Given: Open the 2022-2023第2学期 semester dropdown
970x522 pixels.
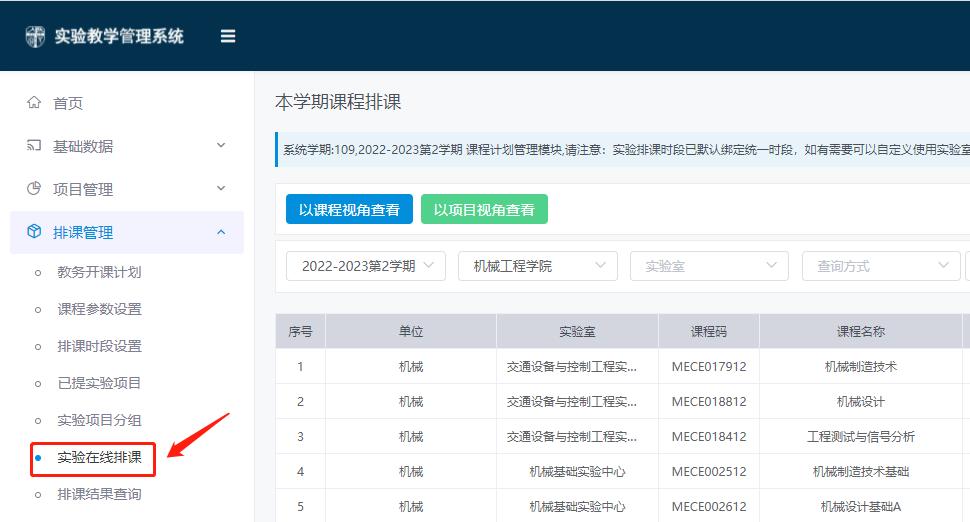Looking at the screenshot, I should point(366,266).
